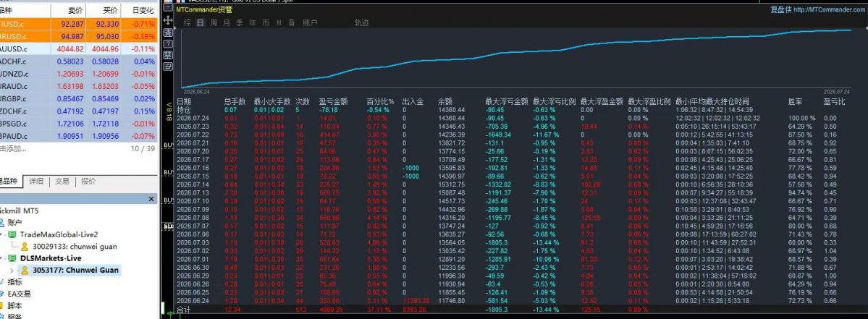This screenshot has height=319, width=868.
Task: Switch to the 周 weekly tab
Action: click(214, 22)
